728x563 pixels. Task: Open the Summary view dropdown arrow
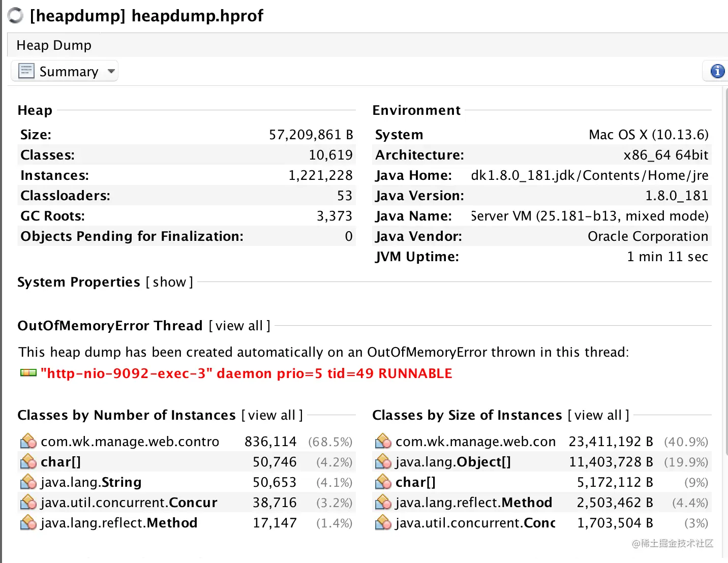point(111,71)
